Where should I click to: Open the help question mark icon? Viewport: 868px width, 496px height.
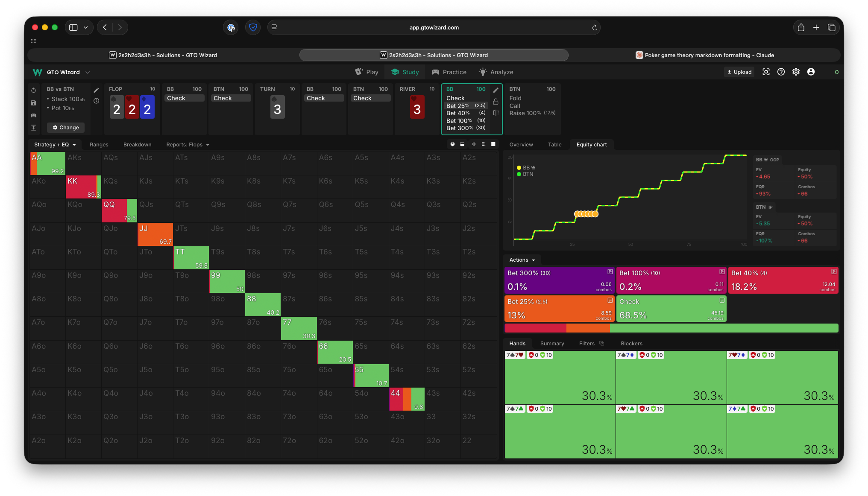781,72
